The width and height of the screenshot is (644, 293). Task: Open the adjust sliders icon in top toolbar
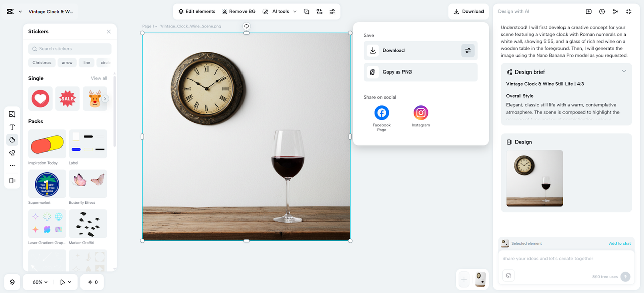[x=332, y=11]
